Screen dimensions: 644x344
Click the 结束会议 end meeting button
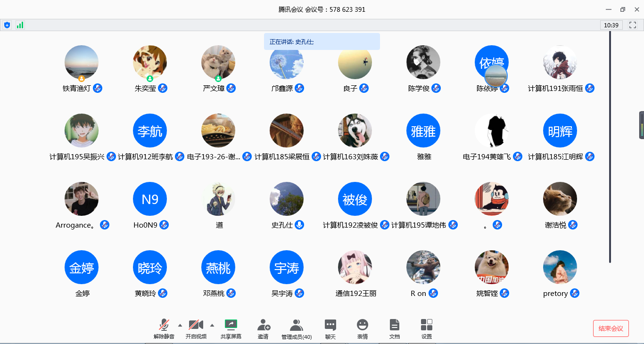611,328
